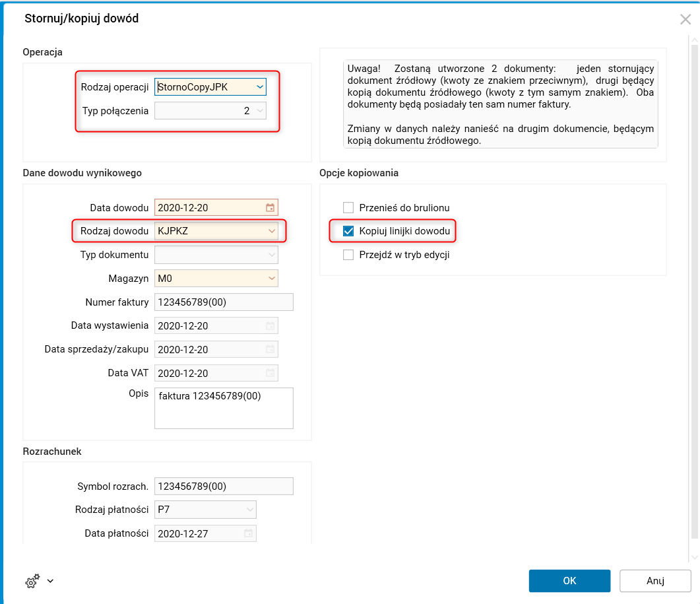
Task: Close the Stornuj/kopiuj dowód dialog
Action: [x=685, y=19]
